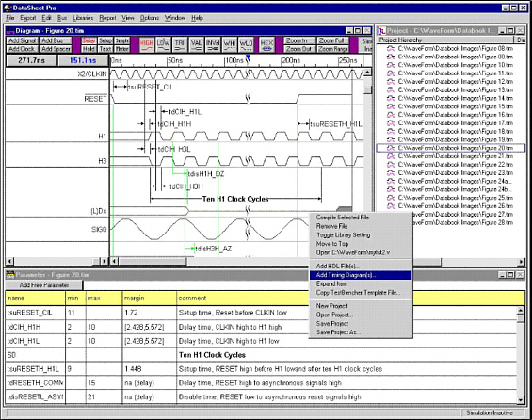Open the Window menu
The height and width of the screenshot is (420, 532).
[175, 18]
